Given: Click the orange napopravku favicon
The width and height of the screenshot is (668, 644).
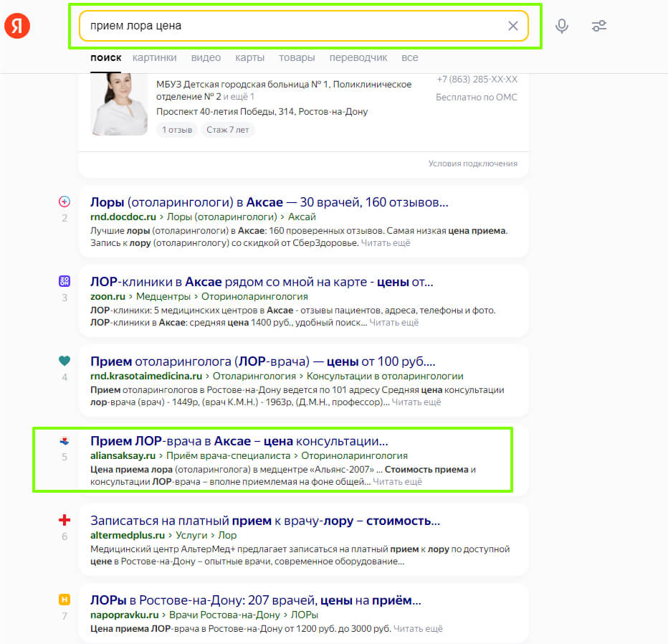Looking at the screenshot, I should 65,600.
